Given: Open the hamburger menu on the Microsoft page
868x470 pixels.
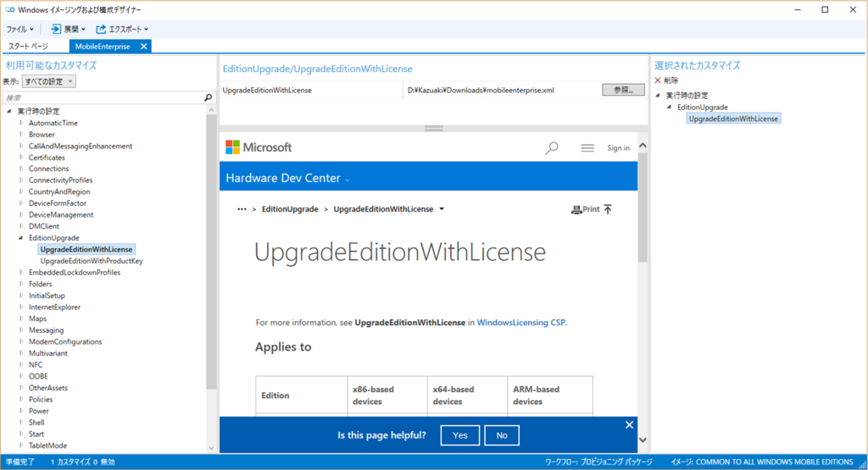Looking at the screenshot, I should coord(587,148).
